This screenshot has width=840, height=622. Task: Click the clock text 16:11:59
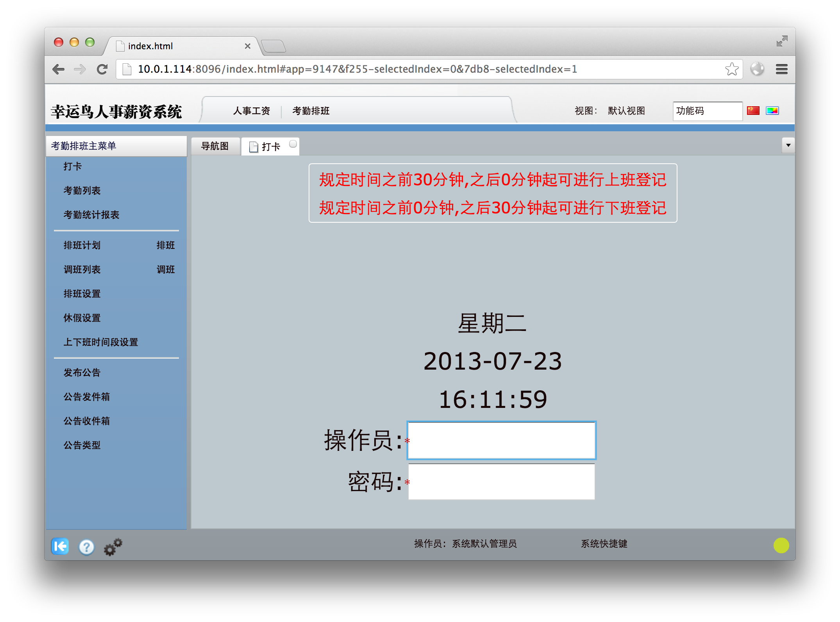(493, 400)
